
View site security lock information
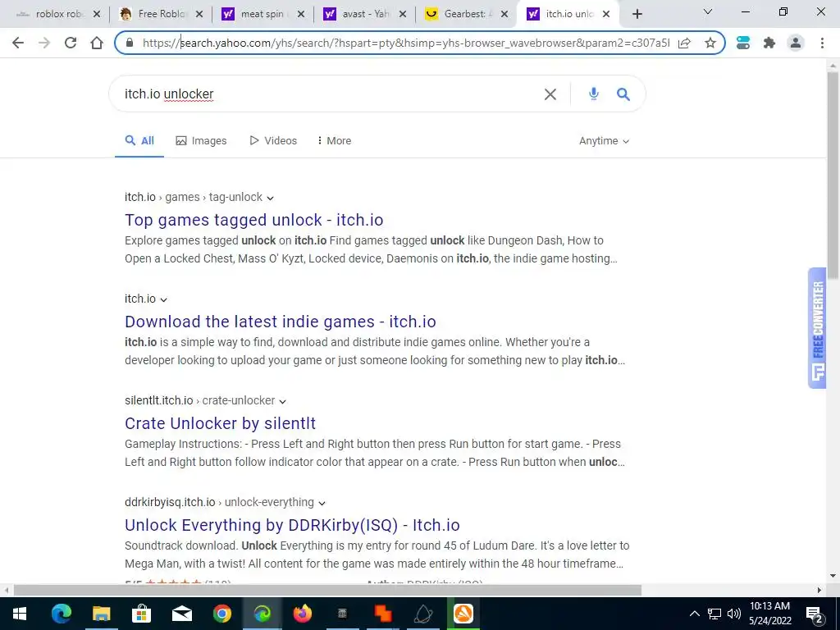click(x=129, y=43)
